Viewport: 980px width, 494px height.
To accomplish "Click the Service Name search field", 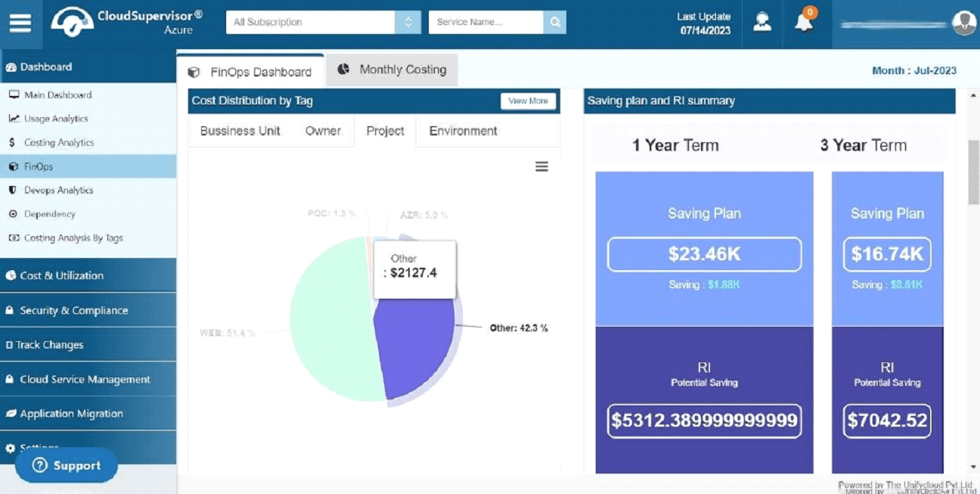I will tap(485, 22).
